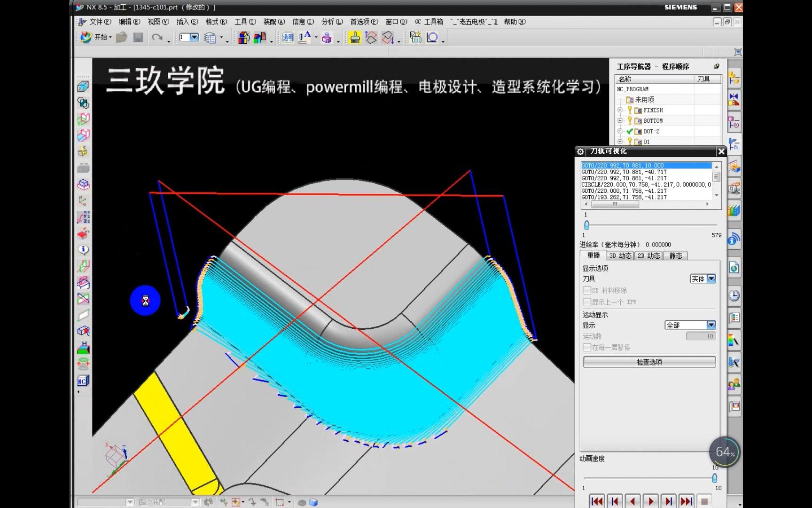
Task: Expand the BOTTOM program group
Action: pyautogui.click(x=620, y=120)
